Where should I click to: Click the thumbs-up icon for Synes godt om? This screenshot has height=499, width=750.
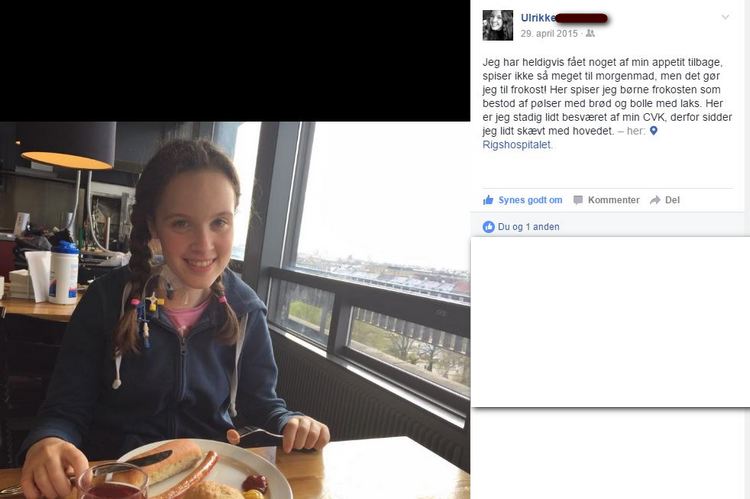point(488,200)
